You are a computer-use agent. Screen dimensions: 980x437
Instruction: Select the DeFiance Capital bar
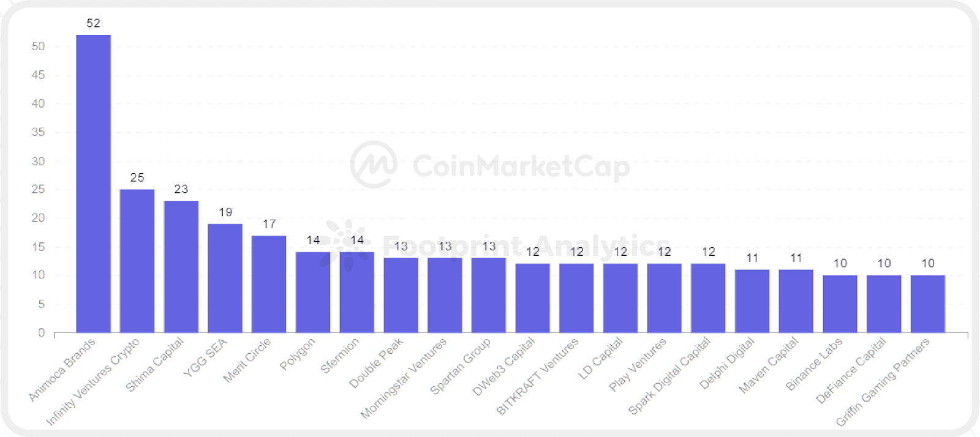(884, 304)
